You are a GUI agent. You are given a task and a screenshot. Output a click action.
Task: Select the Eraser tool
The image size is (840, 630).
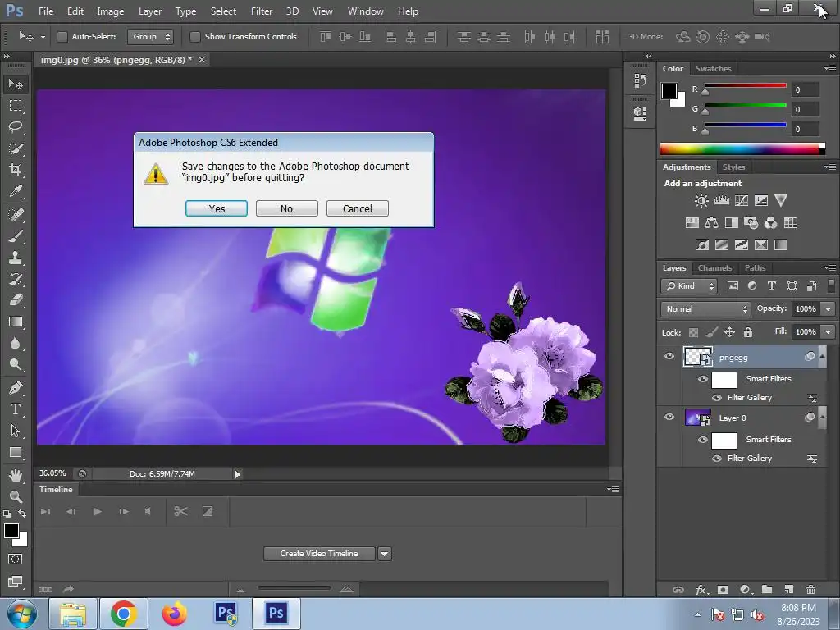(x=16, y=300)
